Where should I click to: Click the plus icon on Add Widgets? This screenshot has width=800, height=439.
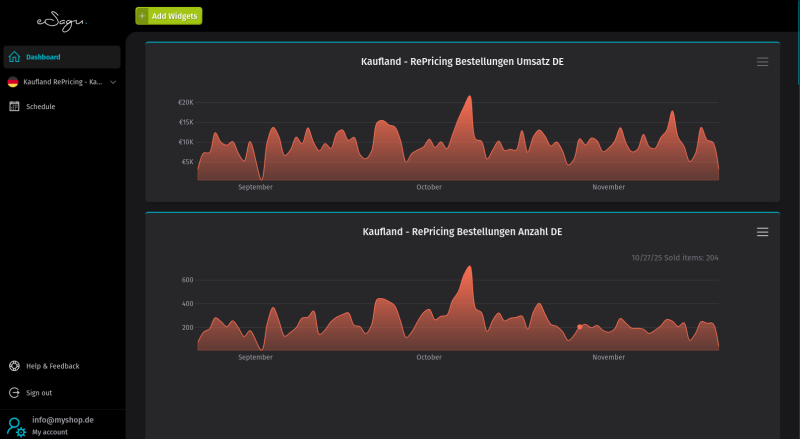pos(142,16)
